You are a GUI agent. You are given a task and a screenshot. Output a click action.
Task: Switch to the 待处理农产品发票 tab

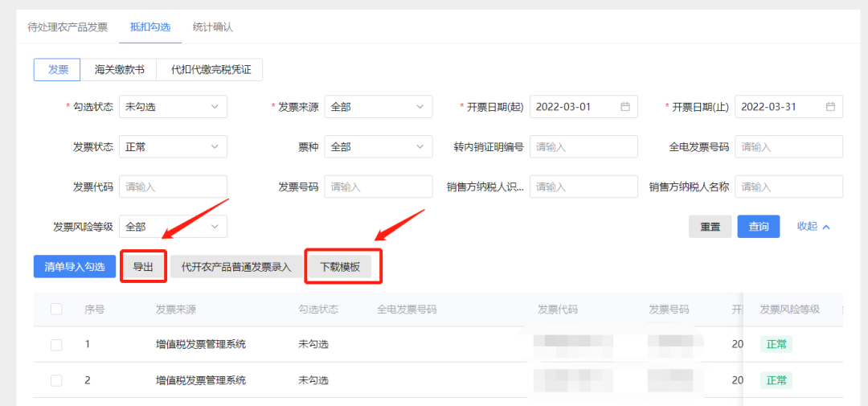tap(68, 27)
